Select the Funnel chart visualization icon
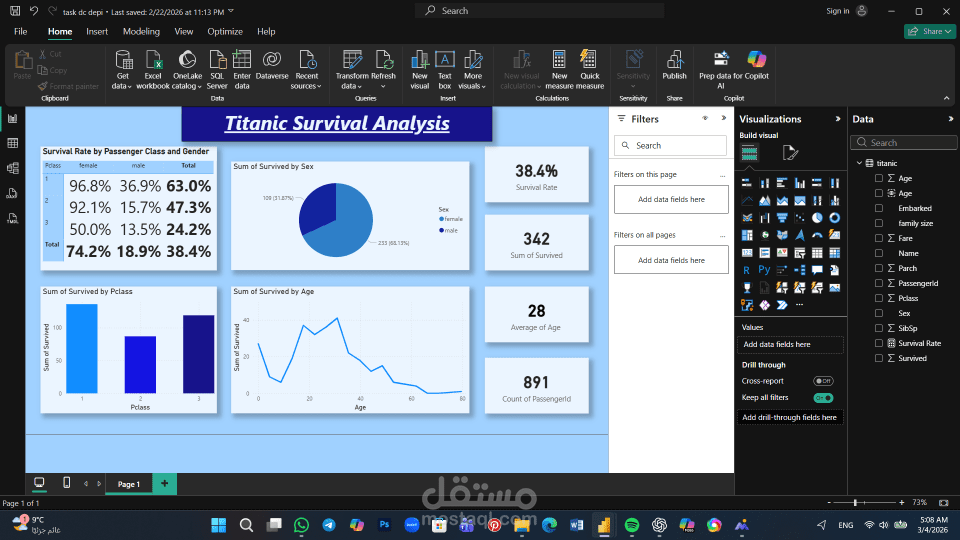The height and width of the screenshot is (540, 960). click(782, 218)
